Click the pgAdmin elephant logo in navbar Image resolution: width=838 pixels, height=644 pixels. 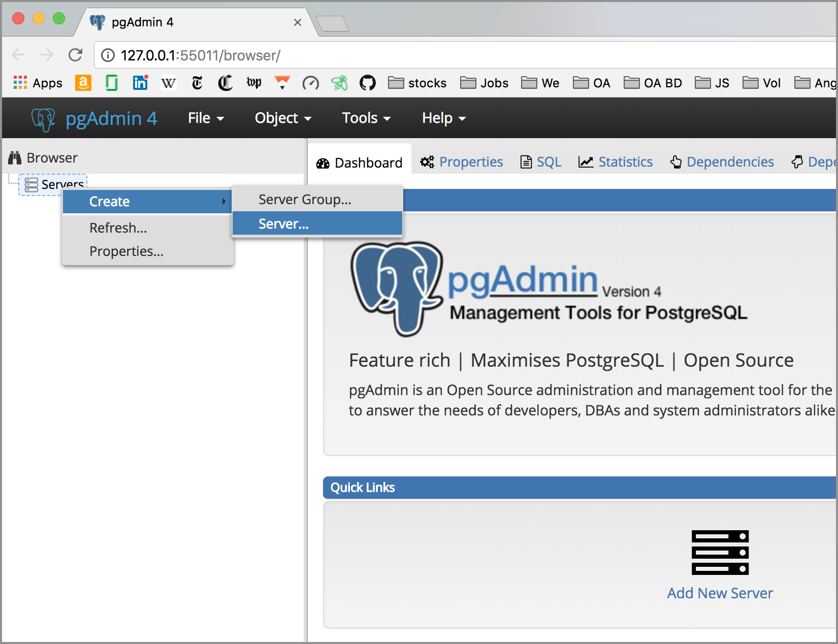coord(43,119)
